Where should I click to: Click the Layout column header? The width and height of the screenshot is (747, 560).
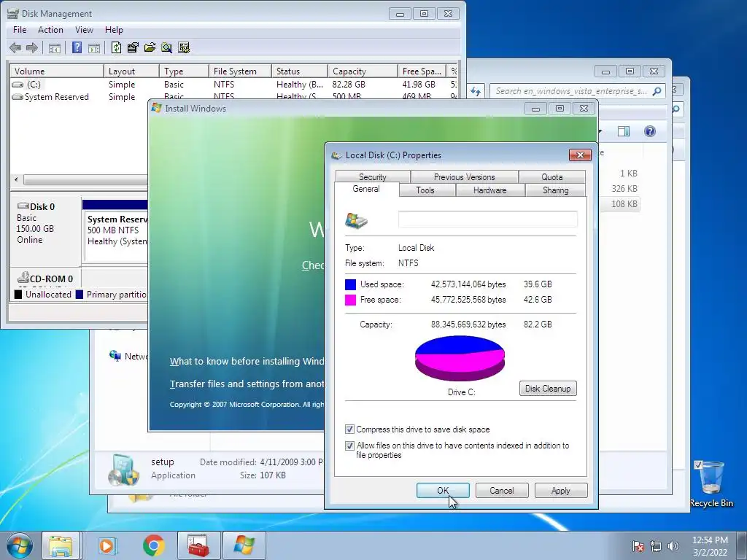[x=131, y=71]
